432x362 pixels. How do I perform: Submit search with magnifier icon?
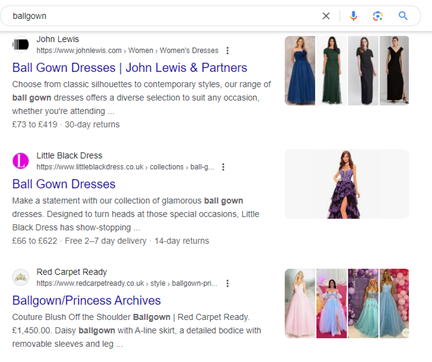tap(403, 16)
